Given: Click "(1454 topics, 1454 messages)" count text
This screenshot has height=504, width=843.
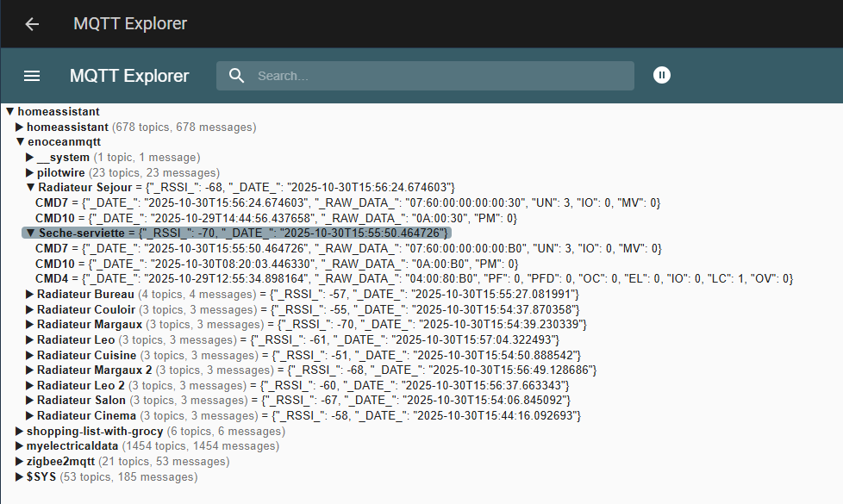Looking at the screenshot, I should click(x=201, y=446).
